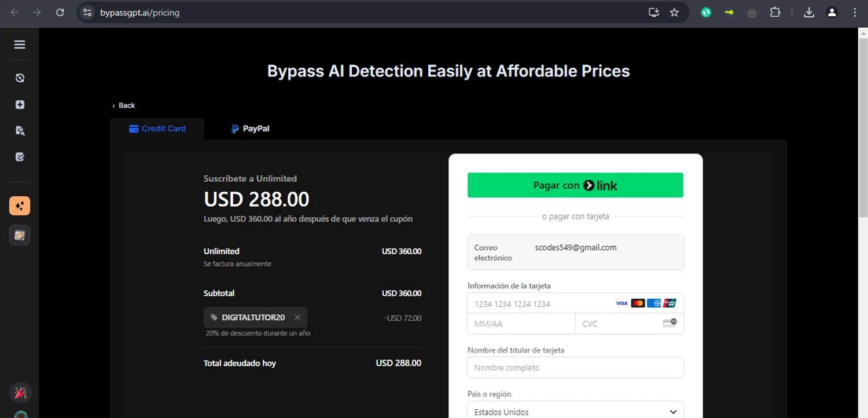Click the American Express card logo
This screenshot has height=418, width=868.
click(654, 303)
